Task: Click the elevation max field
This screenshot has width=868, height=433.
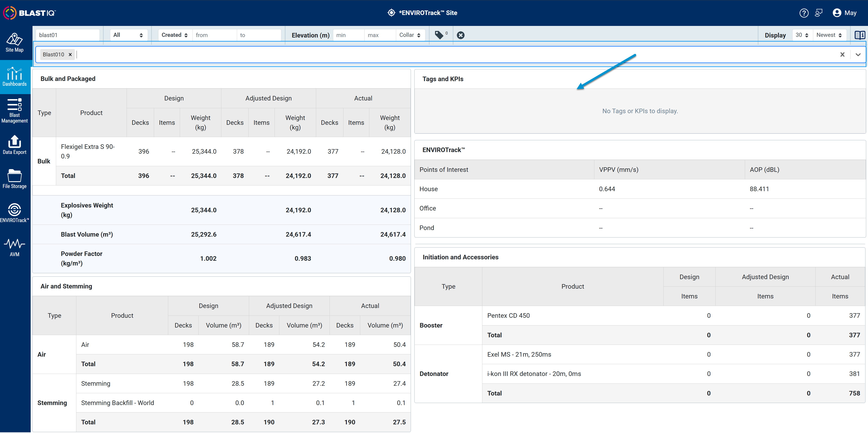Action: (x=380, y=35)
